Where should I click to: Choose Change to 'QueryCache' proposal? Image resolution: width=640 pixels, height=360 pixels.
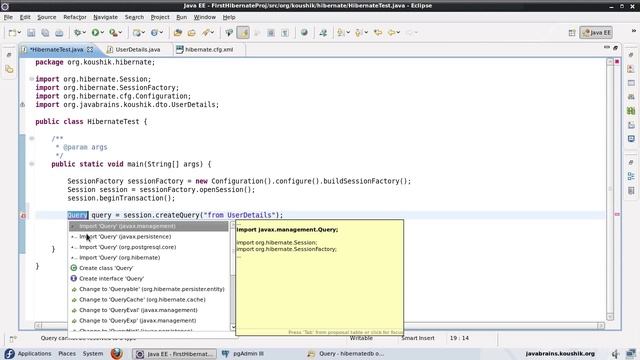[x=148, y=300]
